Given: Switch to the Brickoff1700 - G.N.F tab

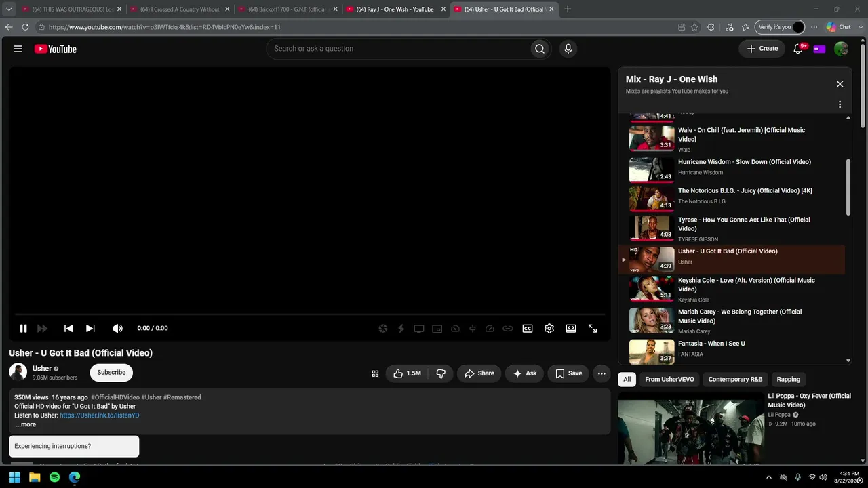Looking at the screenshot, I should click(288, 9).
